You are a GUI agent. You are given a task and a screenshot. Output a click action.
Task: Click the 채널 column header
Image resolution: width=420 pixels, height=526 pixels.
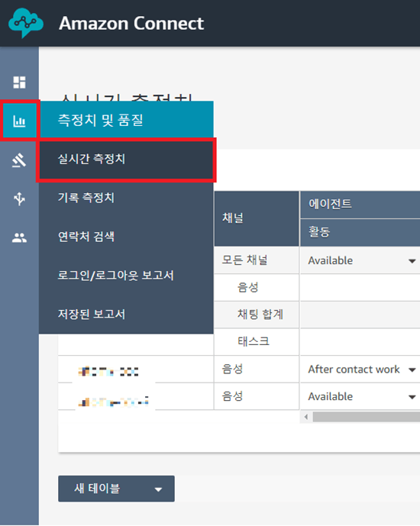click(x=257, y=218)
